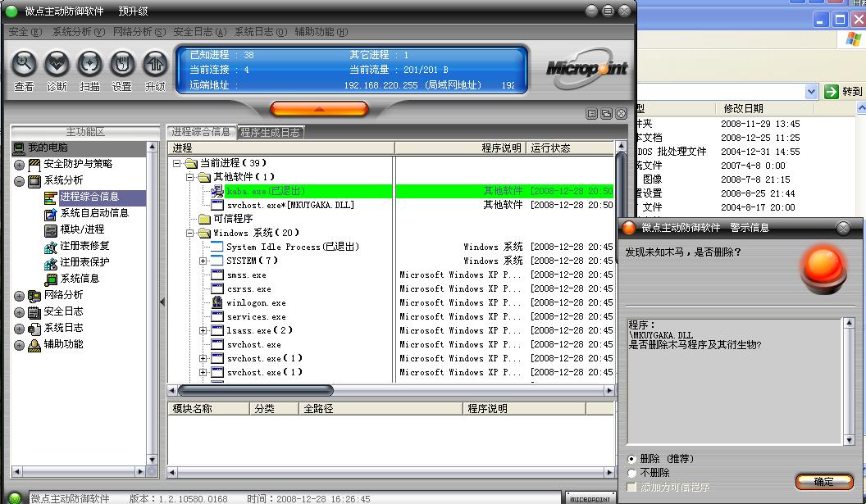866x504 pixels.
Task: Collapse the Windows 系统 process group
Action: pyautogui.click(x=190, y=234)
